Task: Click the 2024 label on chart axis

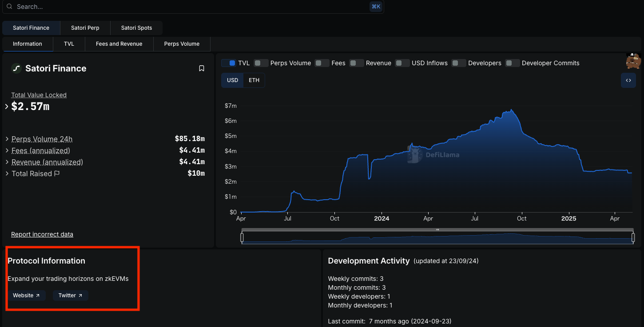Action: 382,218
